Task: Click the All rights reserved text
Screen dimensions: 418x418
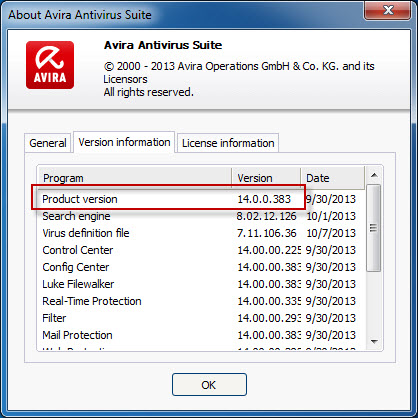Action: coord(148,92)
